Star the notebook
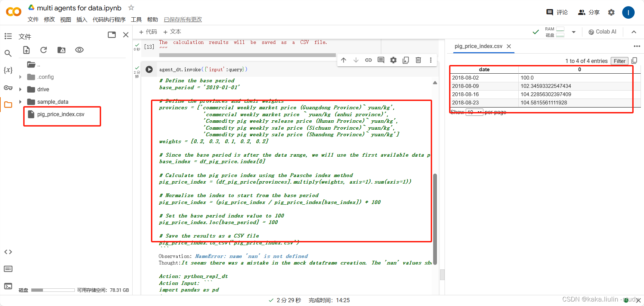Screen dimensions: 644x306 (131, 8)
